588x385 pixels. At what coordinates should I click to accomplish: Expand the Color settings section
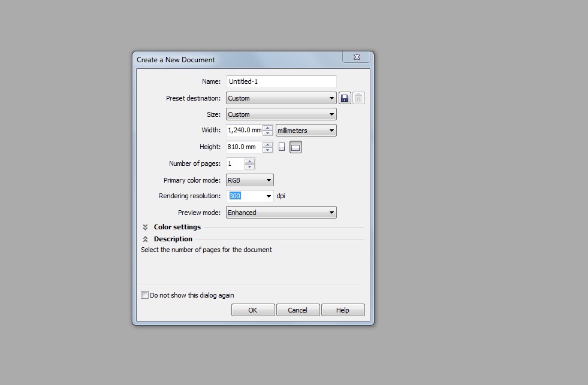[x=145, y=227]
